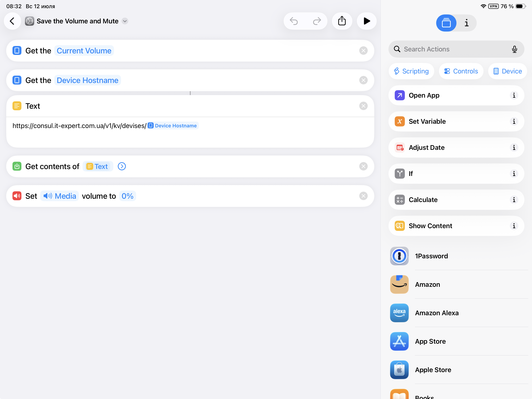Remove the Set volume action
This screenshot has width=532, height=399.
363,196
